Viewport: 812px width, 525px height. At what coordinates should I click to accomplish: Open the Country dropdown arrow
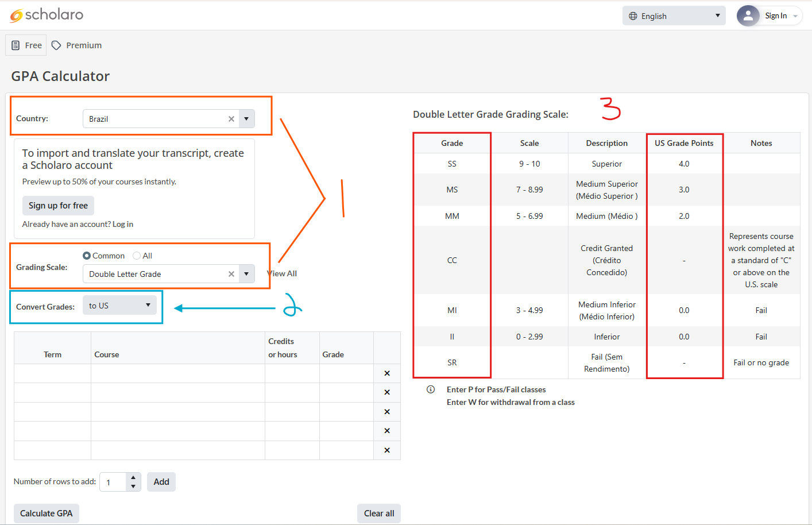tap(246, 119)
